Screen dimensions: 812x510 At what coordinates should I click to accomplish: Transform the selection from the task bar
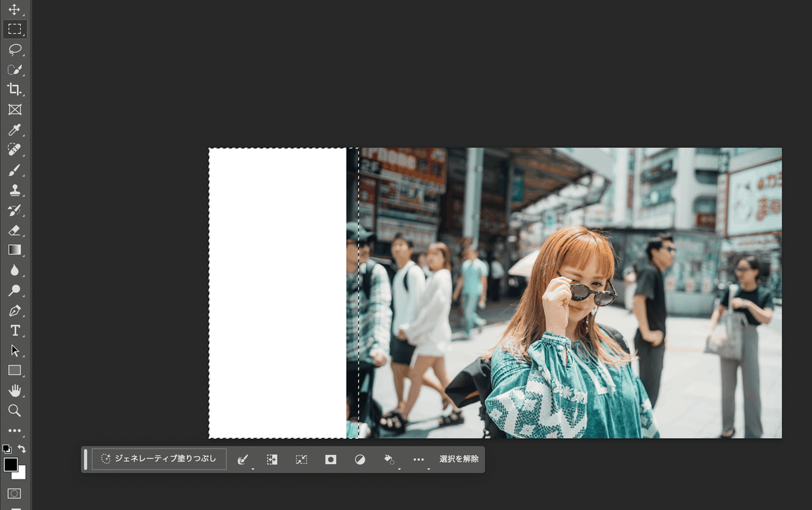pyautogui.click(x=301, y=459)
